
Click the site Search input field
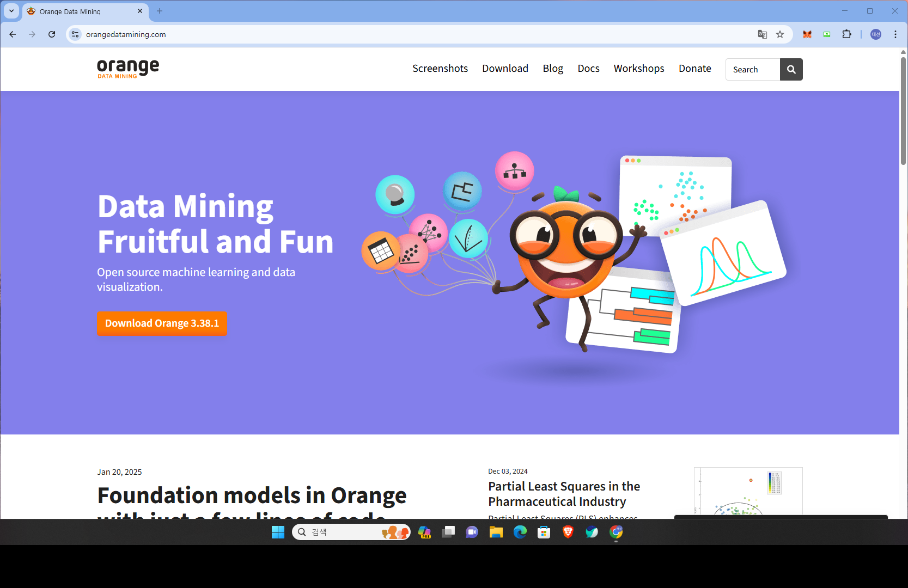753,70
